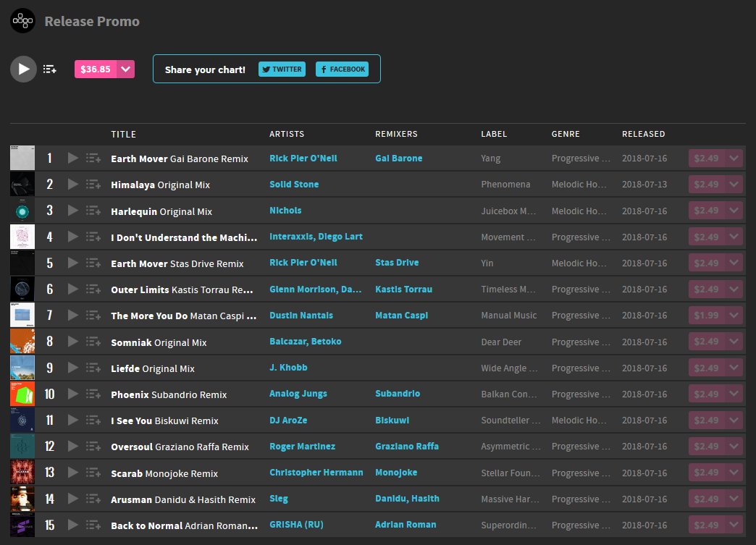Open Phoenix green cover artwork
The height and width of the screenshot is (545, 756).
(22, 394)
